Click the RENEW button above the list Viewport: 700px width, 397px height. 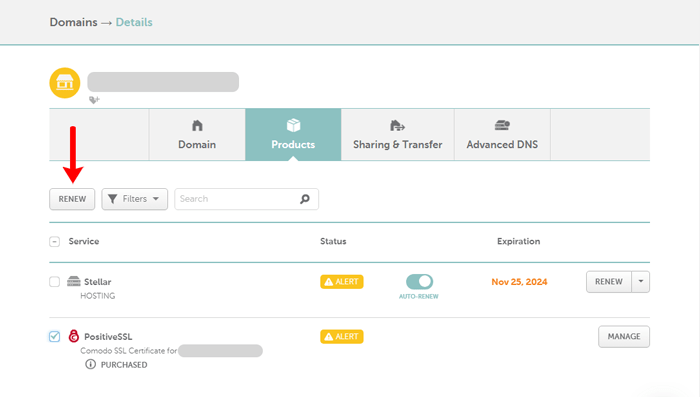pos(72,199)
